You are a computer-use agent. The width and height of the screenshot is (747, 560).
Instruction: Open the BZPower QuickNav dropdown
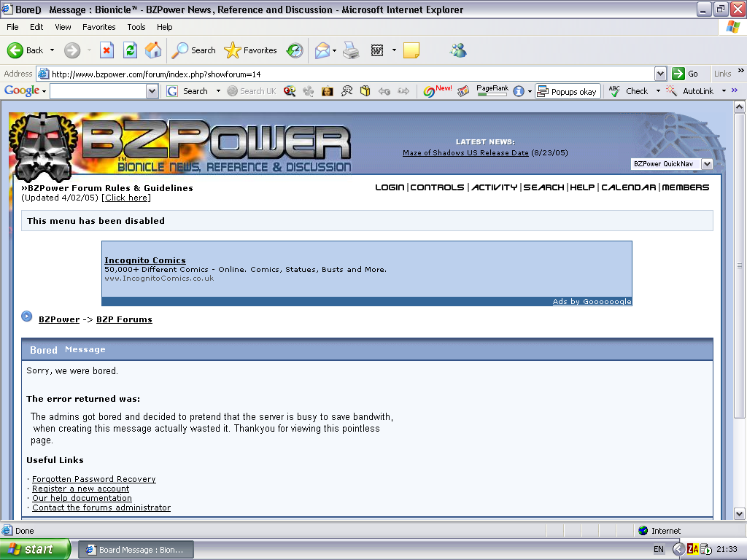(x=707, y=164)
